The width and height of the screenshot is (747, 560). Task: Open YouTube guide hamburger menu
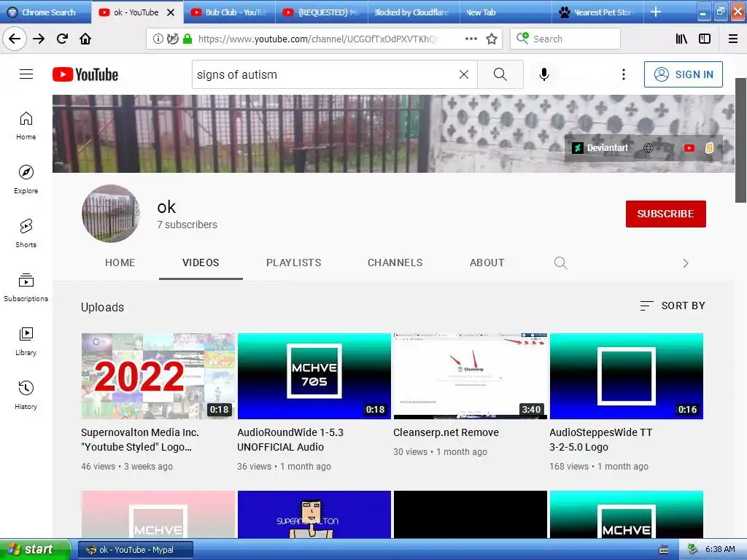click(26, 74)
